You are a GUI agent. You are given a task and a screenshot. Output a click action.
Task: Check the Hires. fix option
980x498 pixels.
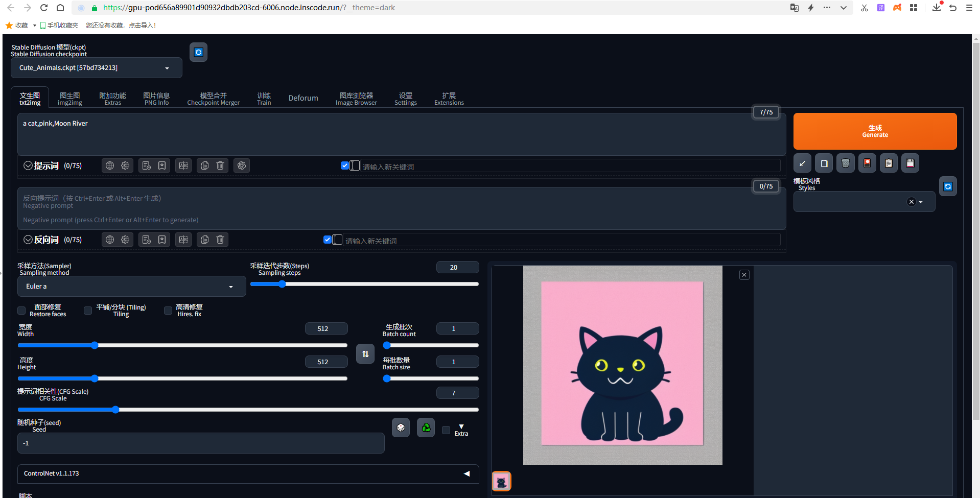click(168, 311)
